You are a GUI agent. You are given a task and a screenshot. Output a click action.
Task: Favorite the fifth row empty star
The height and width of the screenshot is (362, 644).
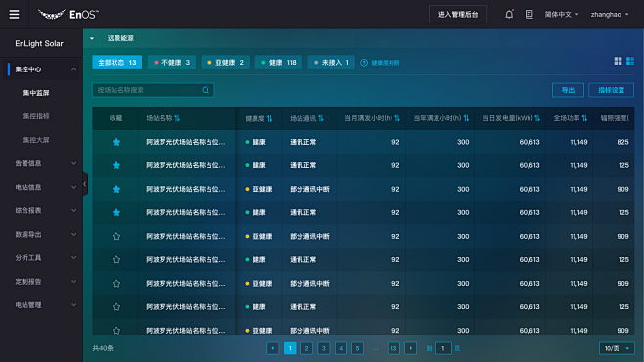116,237
